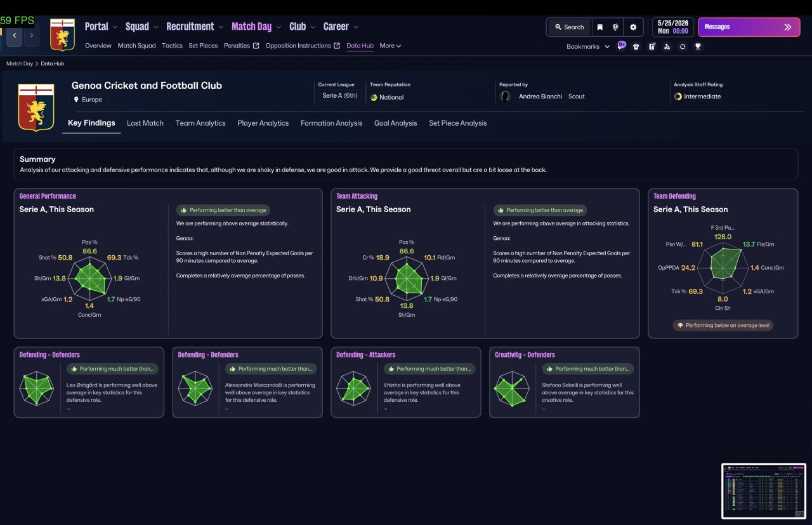Click the globe icon in the top bar
The height and width of the screenshot is (525, 812).
tap(615, 27)
